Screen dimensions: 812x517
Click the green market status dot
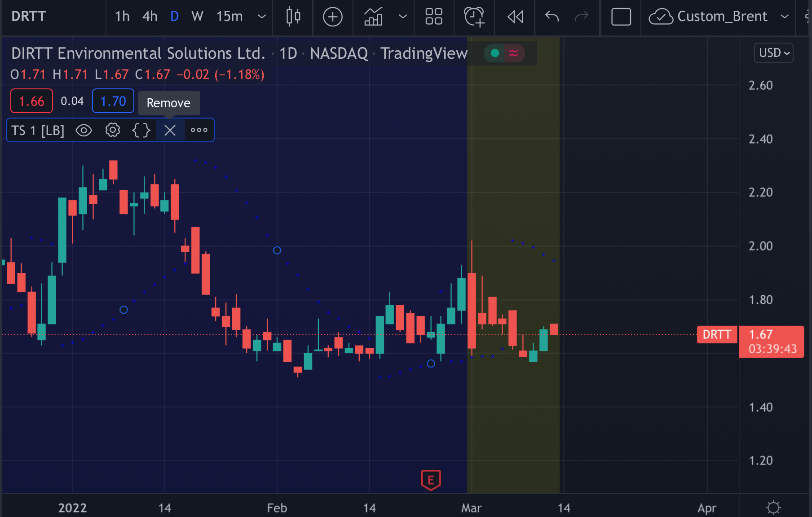(495, 53)
